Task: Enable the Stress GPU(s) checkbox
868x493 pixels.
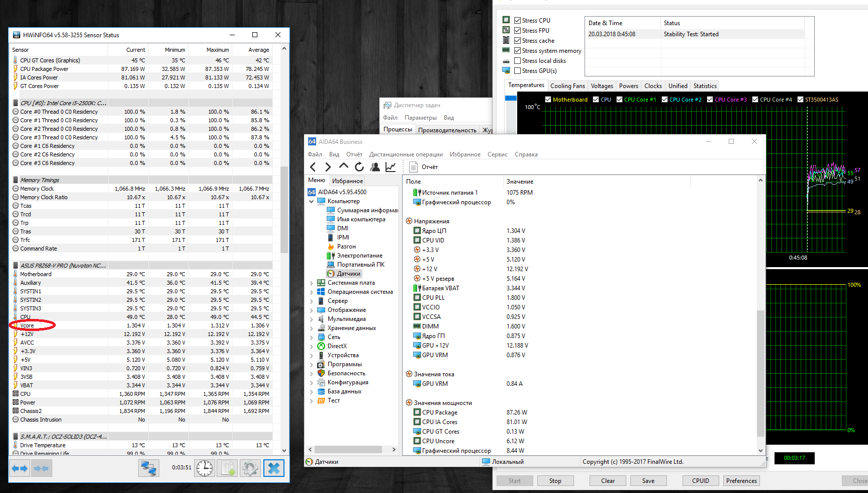Action: (x=517, y=71)
